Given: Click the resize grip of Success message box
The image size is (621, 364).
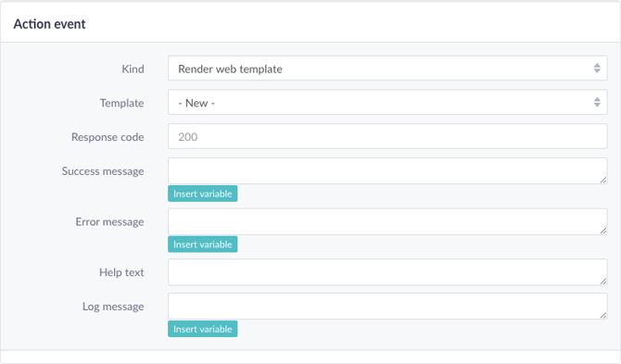Looking at the screenshot, I should pos(602,180).
